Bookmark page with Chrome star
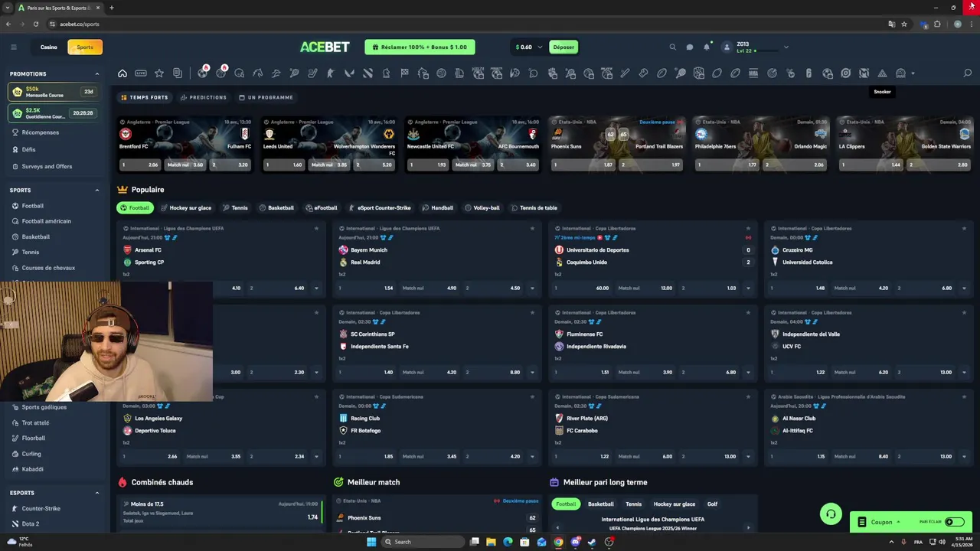 (904, 24)
